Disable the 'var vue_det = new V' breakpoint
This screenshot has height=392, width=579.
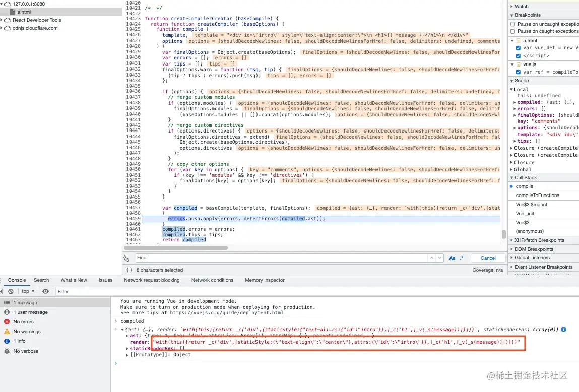tap(518, 48)
